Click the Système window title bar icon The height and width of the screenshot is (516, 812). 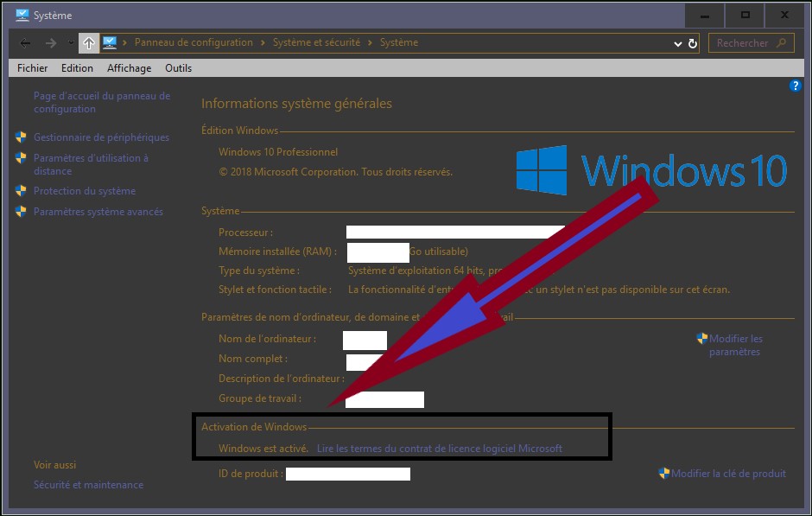(x=22, y=15)
